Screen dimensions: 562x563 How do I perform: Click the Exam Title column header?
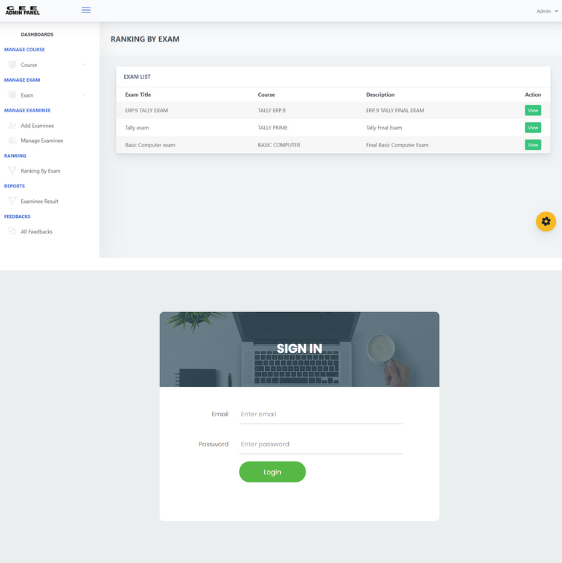pos(138,95)
